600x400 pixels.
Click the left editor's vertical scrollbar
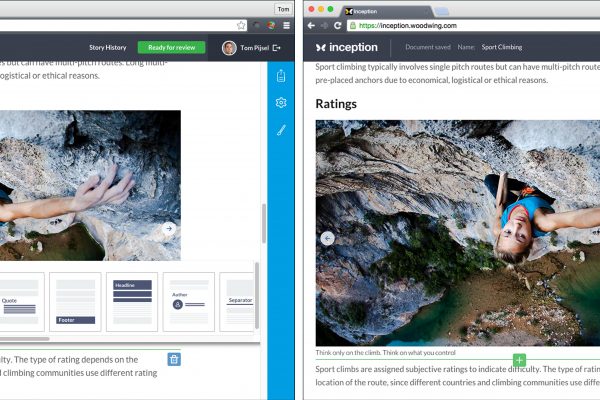coord(264,224)
